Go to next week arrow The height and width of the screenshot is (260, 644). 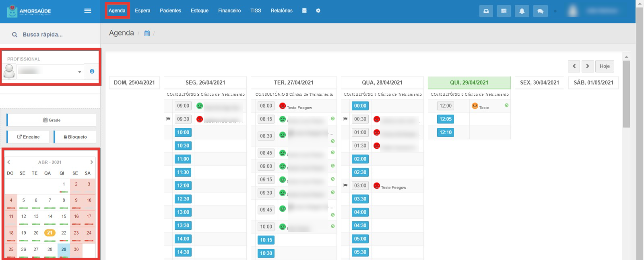(587, 66)
